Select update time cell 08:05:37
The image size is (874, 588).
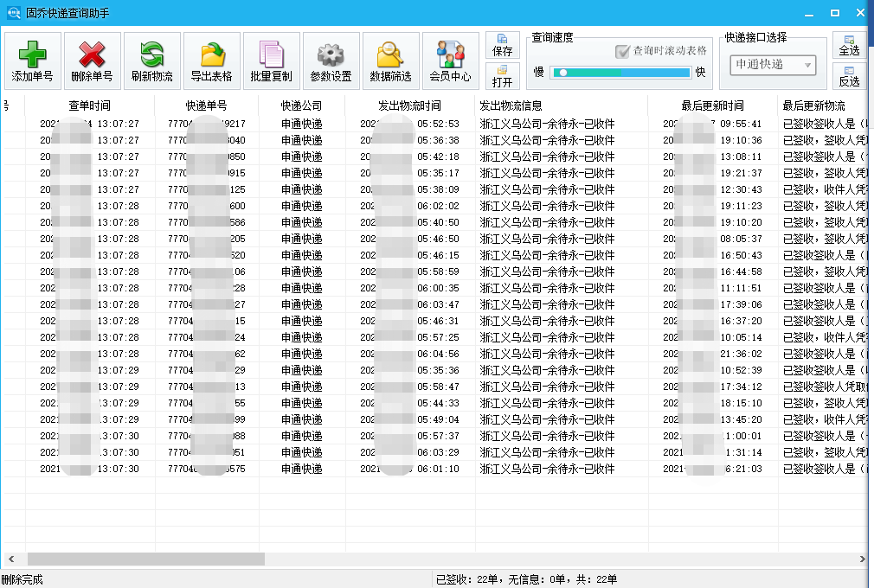pyautogui.click(x=712, y=239)
